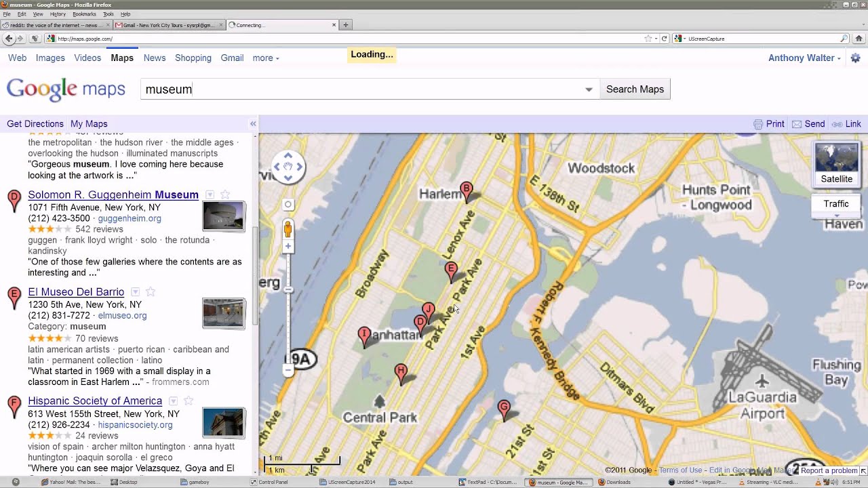
Task: Zoom out with the minus button
Action: tap(288, 370)
